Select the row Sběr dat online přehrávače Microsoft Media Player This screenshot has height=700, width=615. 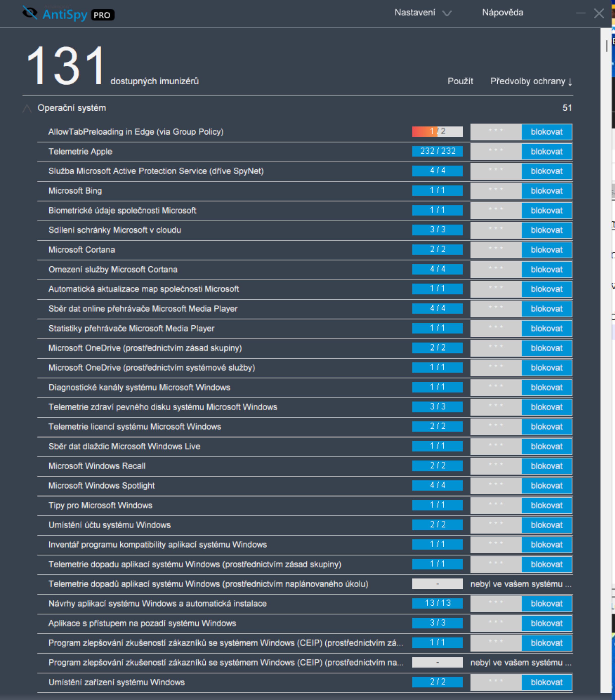305,309
